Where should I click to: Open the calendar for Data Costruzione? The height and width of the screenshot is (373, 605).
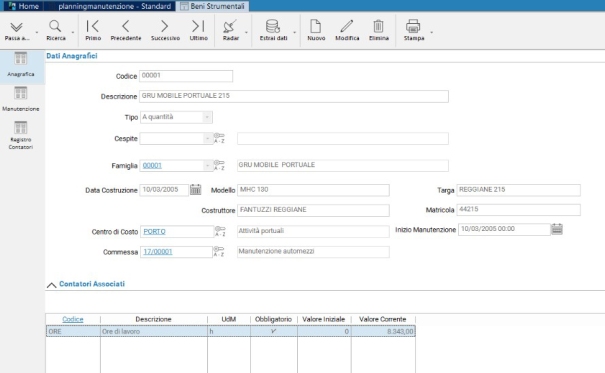(196, 189)
